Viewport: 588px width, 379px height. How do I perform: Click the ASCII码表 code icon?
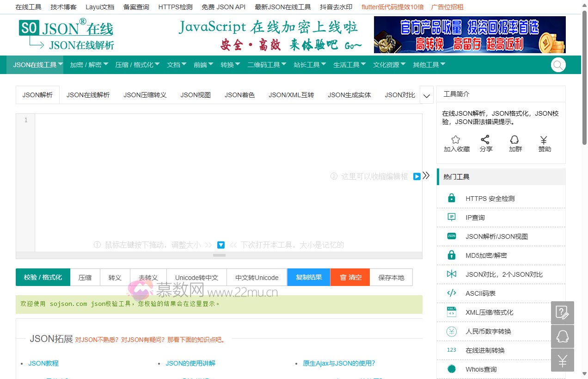(x=451, y=293)
